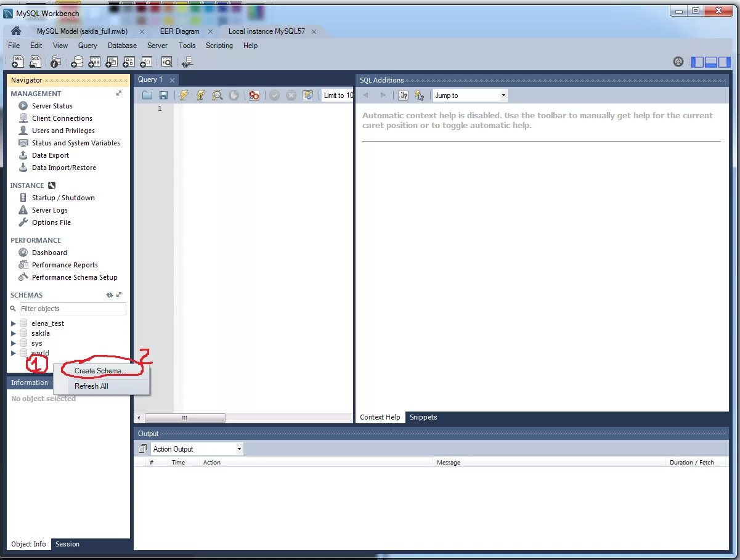Open Server Status in Navigator
The image size is (740, 560).
52,106
